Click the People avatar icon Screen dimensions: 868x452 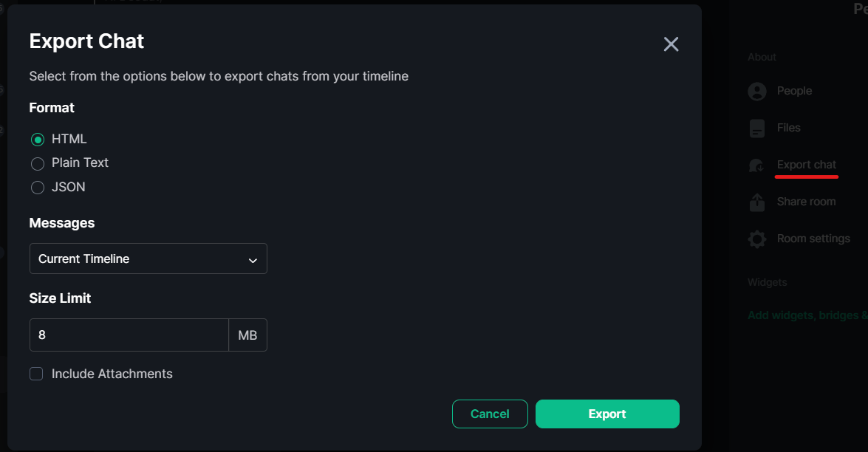pos(756,92)
